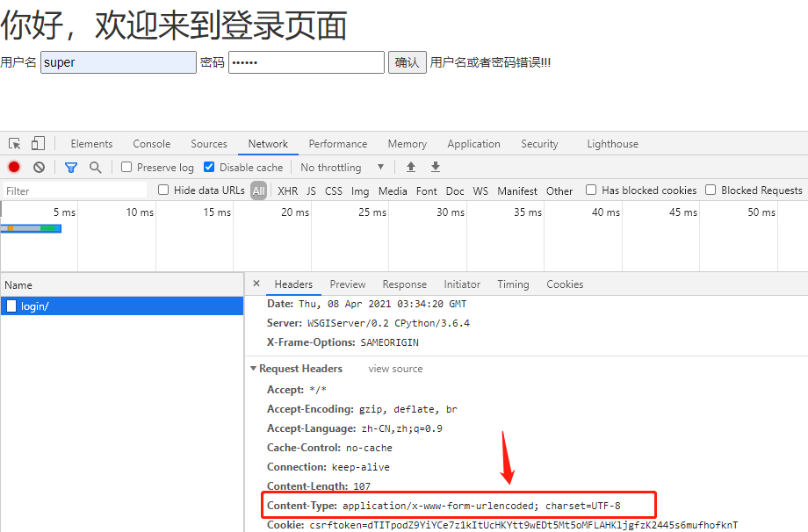The width and height of the screenshot is (808, 532).
Task: Open the No throttling dropdown
Action: point(343,168)
